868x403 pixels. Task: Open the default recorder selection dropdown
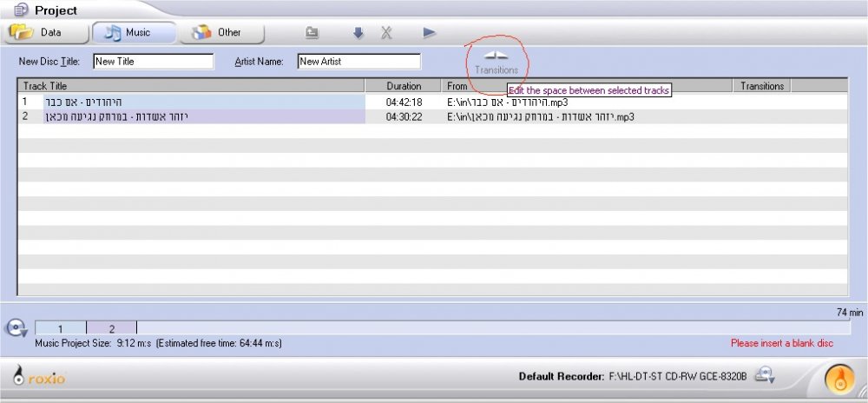pyautogui.click(x=766, y=375)
